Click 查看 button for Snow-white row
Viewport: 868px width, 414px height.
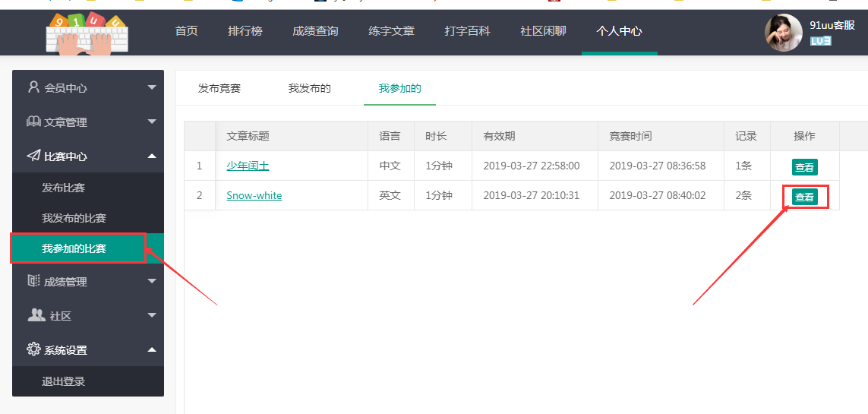pyautogui.click(x=804, y=197)
